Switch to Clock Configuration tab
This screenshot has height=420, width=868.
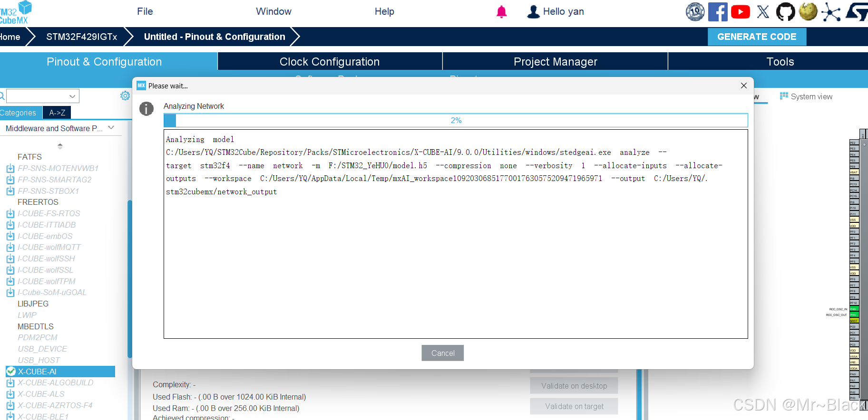coord(330,62)
